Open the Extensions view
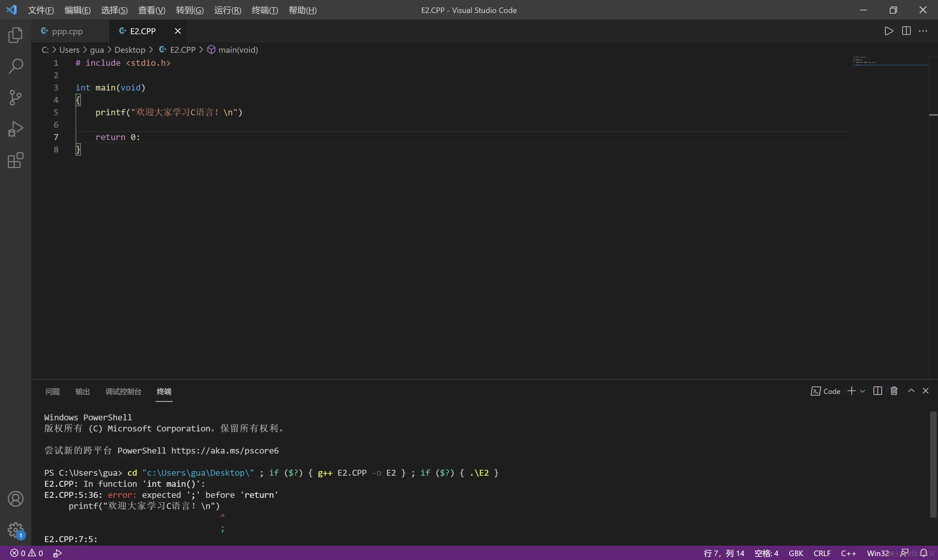 (x=16, y=161)
